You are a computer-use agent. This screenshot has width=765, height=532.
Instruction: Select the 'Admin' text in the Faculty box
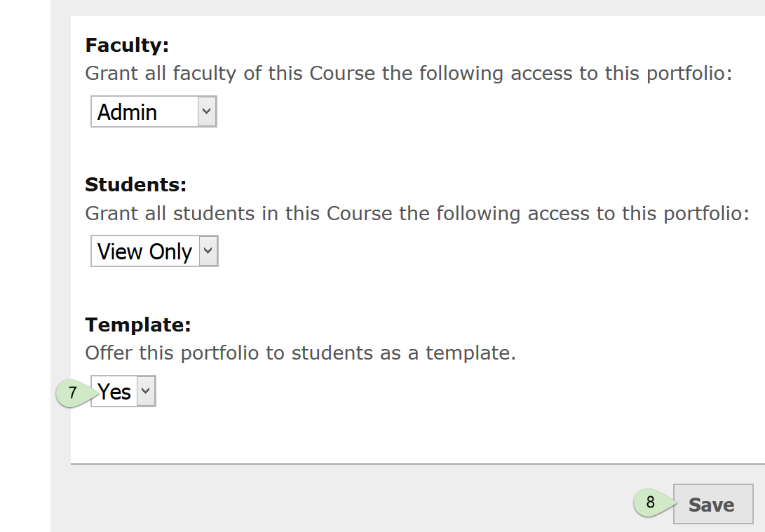128,112
